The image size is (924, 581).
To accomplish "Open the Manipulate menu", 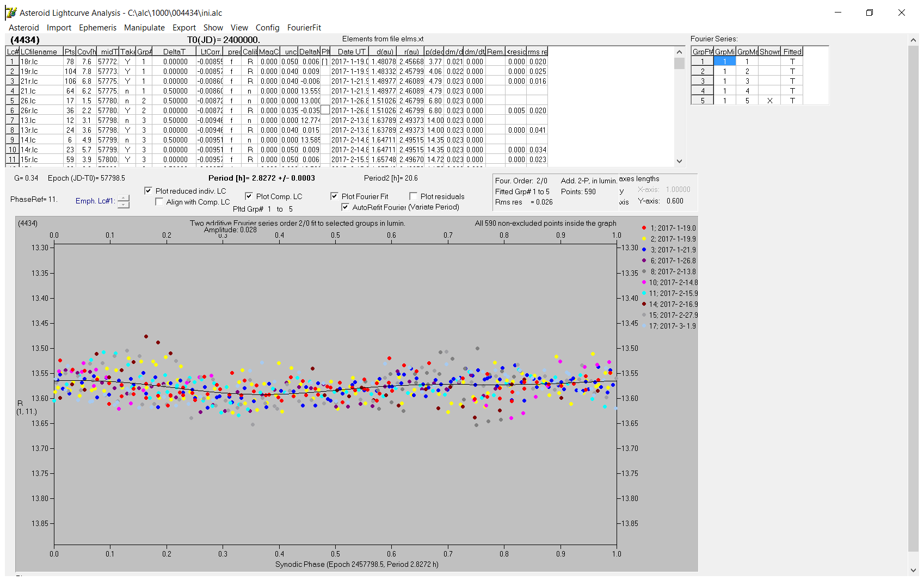I will (x=144, y=28).
